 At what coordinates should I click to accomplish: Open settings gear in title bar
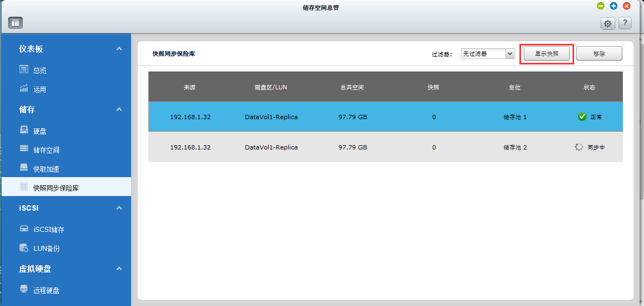coord(608,23)
